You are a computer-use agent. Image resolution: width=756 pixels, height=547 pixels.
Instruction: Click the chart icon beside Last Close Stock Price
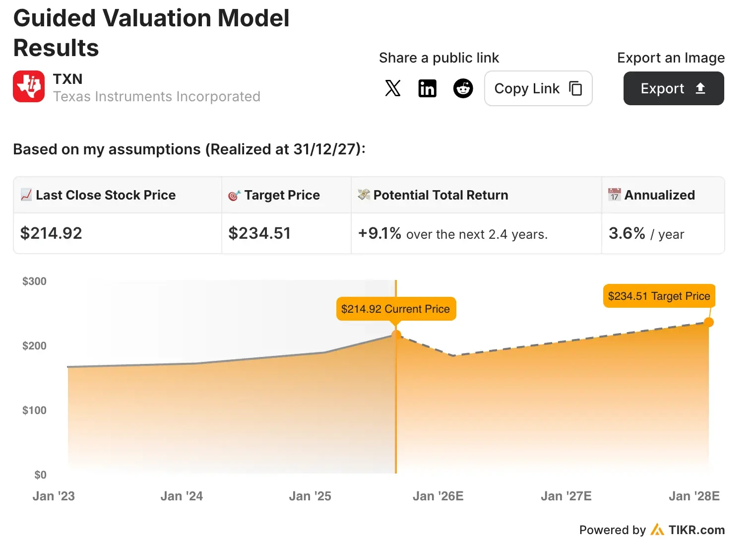pos(26,195)
